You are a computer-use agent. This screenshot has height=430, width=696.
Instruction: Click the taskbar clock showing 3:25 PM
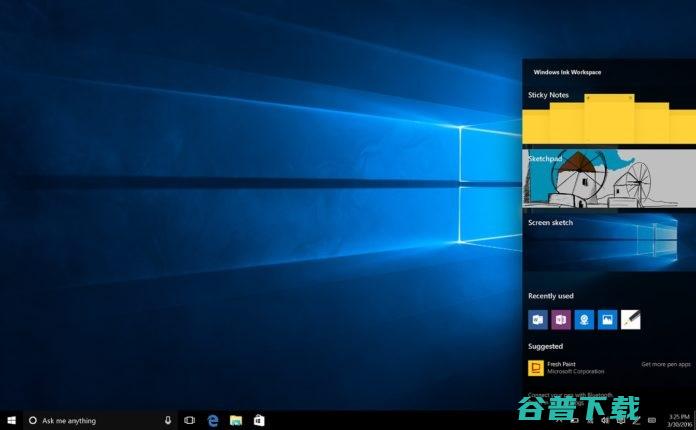[679, 421]
